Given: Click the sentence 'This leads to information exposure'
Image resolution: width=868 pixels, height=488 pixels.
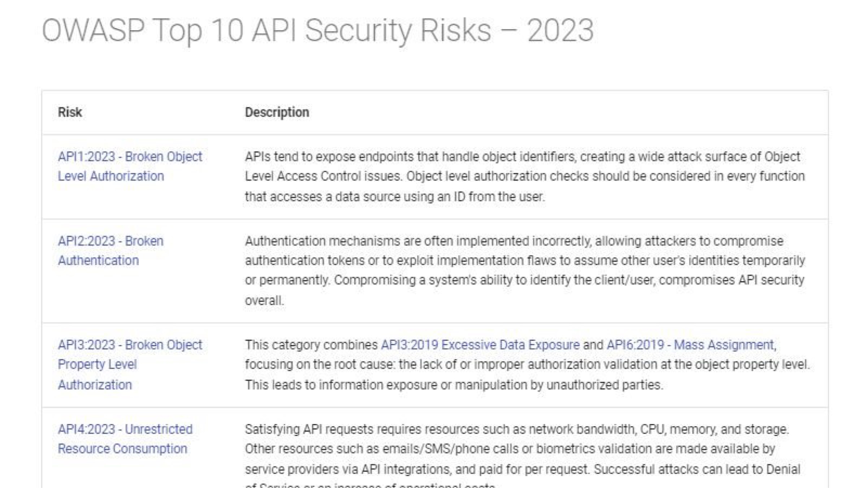Looking at the screenshot, I should [x=454, y=385].
